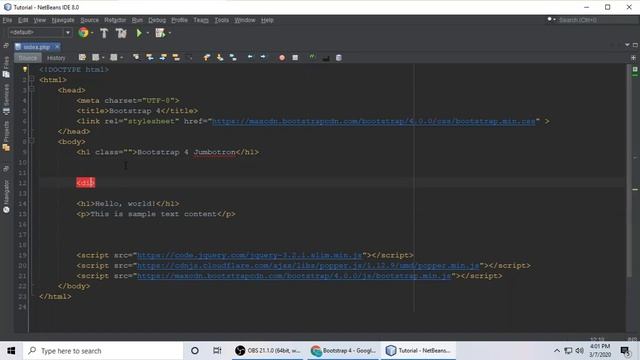This screenshot has height=360, width=640.
Task: Open the Files side panel
Action: 6,68
